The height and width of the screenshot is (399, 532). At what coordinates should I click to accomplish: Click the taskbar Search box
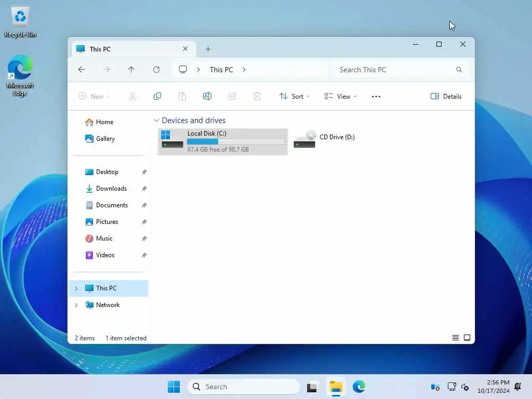click(244, 387)
